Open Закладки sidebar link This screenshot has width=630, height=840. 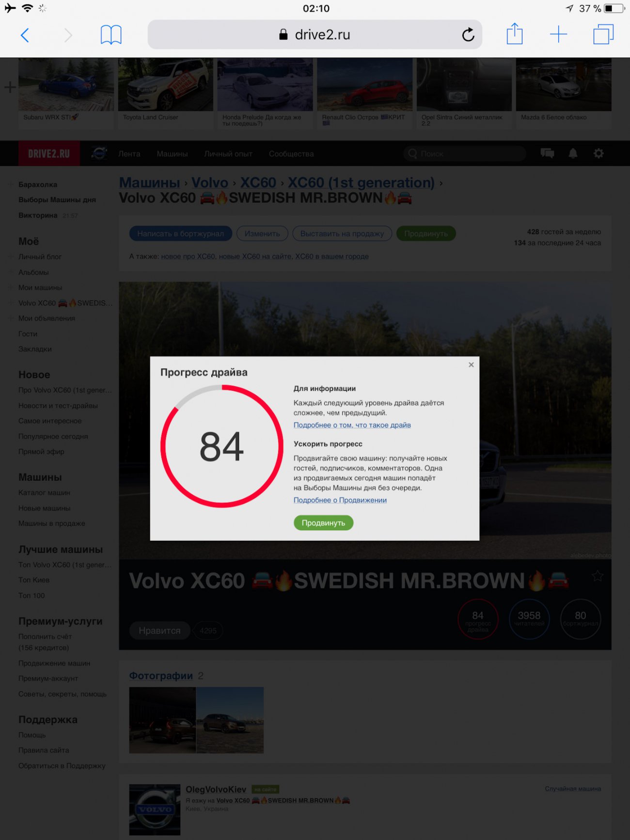[x=35, y=349]
